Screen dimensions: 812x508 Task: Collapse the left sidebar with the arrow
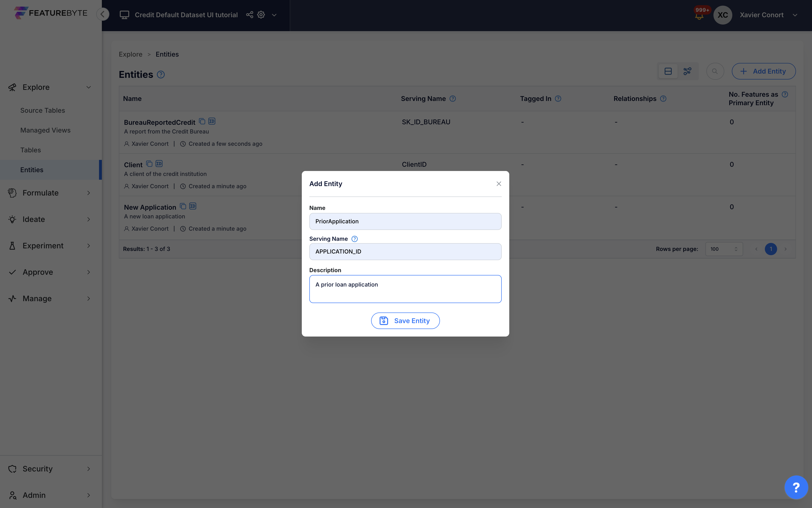[103, 14]
